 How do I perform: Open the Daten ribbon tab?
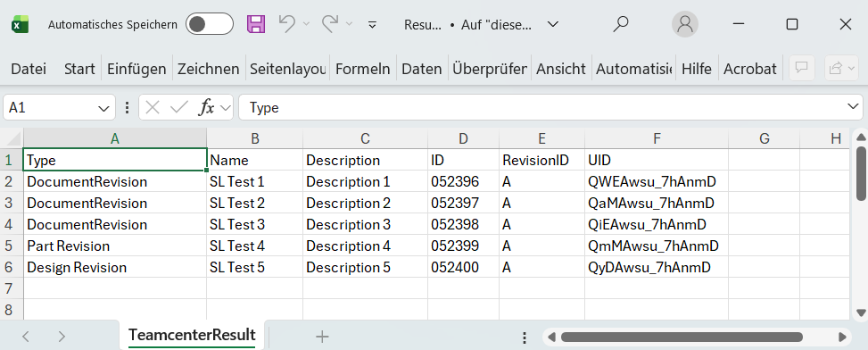(x=422, y=69)
